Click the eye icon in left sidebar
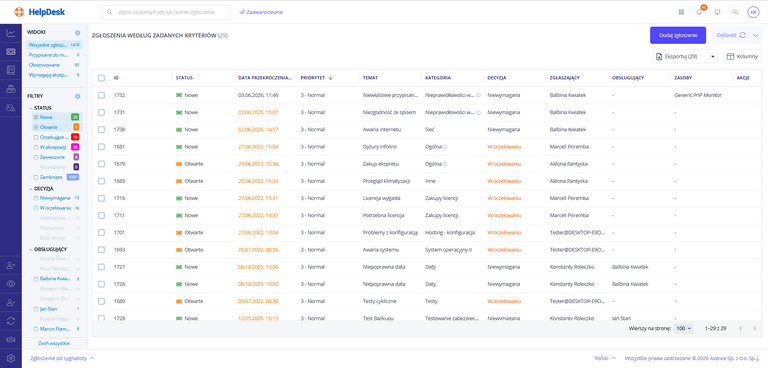The height and width of the screenshot is (368, 768). (11, 284)
